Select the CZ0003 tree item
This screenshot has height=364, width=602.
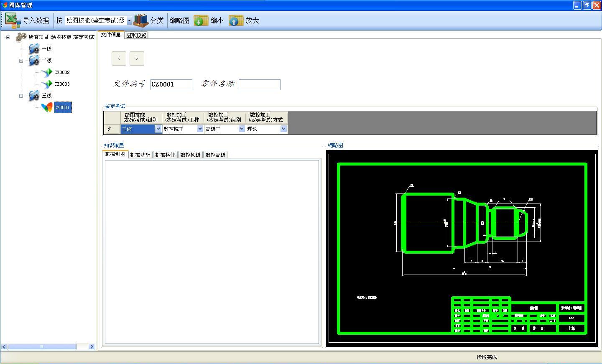click(62, 84)
